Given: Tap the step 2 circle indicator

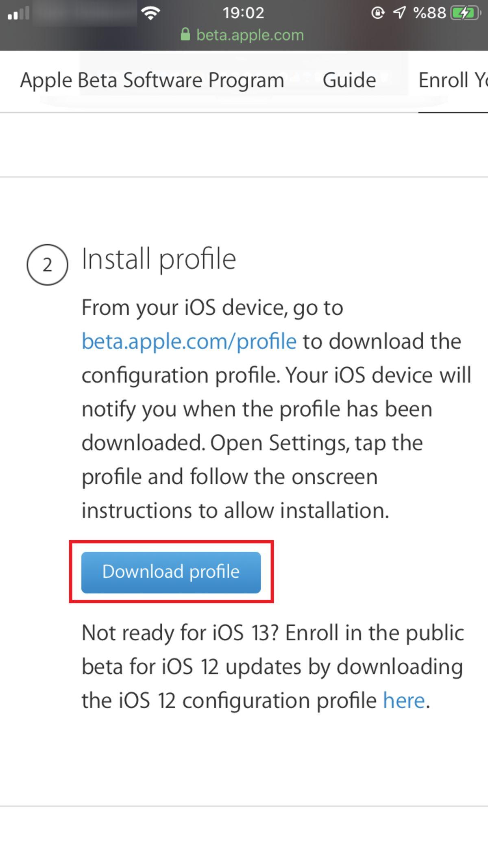Looking at the screenshot, I should tap(48, 265).
